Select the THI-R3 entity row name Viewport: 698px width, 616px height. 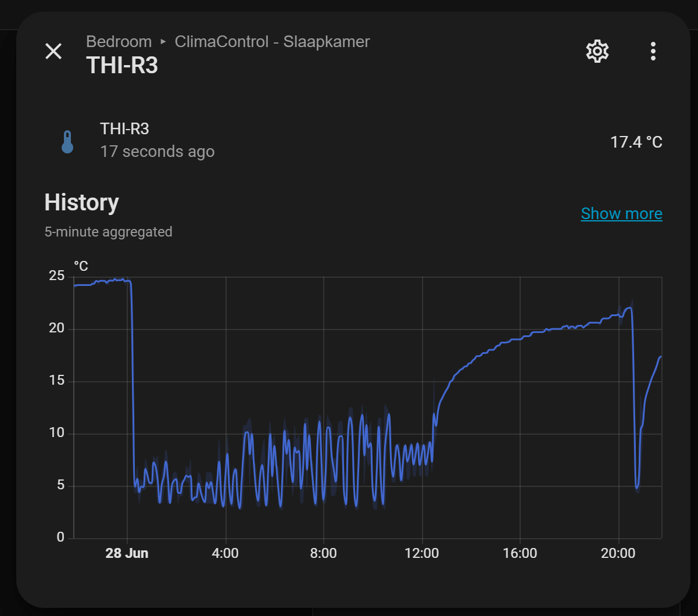(124, 128)
